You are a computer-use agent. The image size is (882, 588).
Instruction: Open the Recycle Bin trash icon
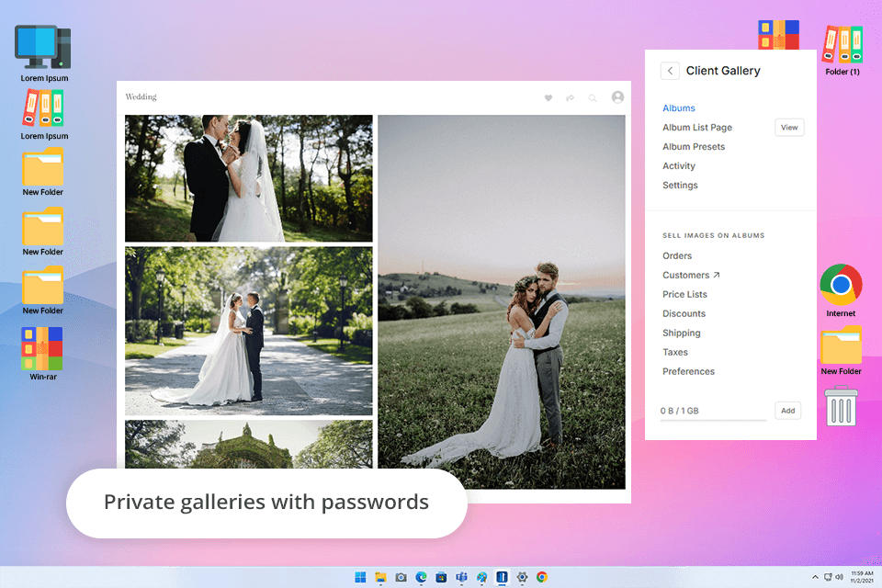click(841, 405)
